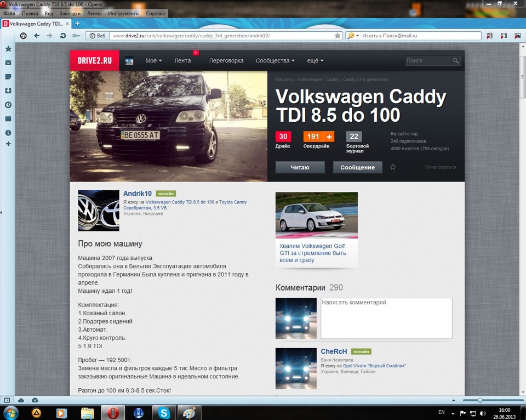Click the address bar URL field
The image size is (526, 420).
point(222,36)
